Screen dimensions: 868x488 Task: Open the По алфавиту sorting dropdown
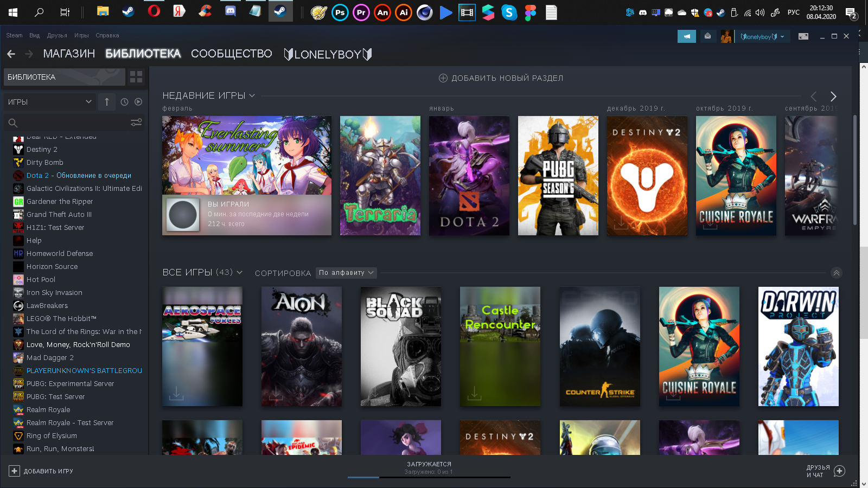click(x=346, y=273)
